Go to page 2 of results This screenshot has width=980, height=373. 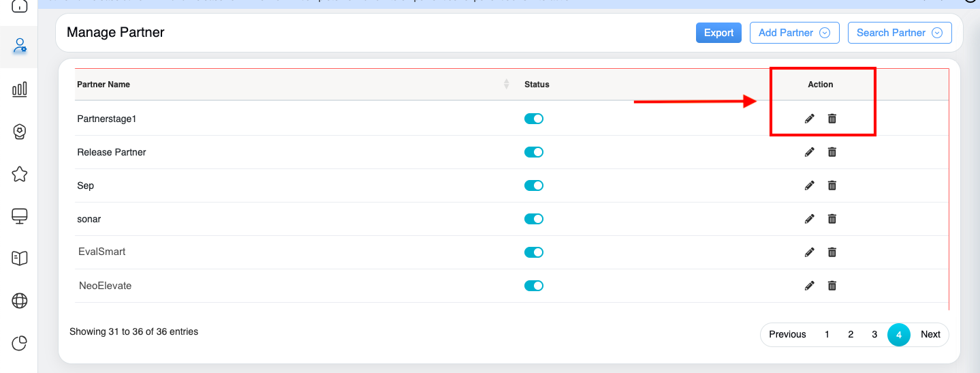tap(851, 334)
